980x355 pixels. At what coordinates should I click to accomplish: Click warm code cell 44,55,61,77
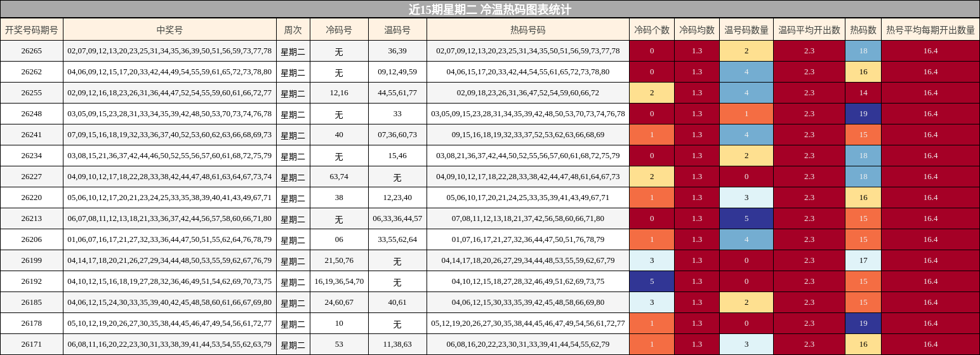pos(397,93)
